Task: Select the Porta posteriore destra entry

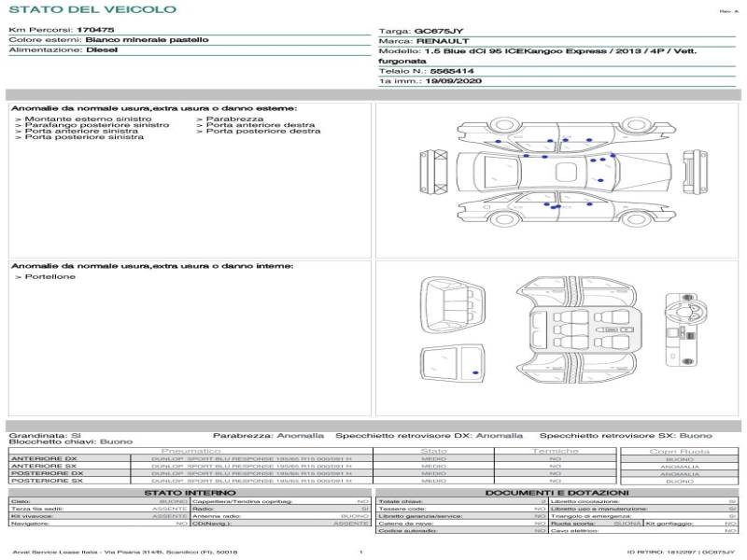Action: [263, 131]
